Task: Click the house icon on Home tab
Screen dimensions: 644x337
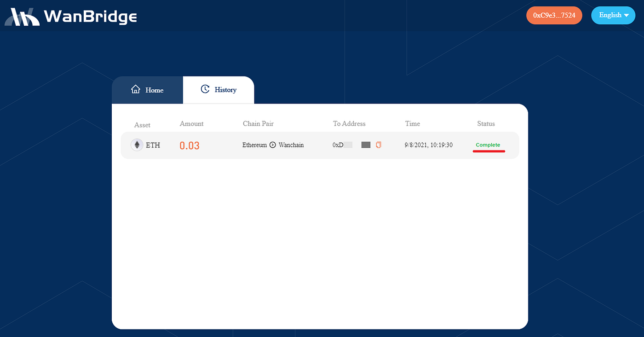Action: [136, 89]
